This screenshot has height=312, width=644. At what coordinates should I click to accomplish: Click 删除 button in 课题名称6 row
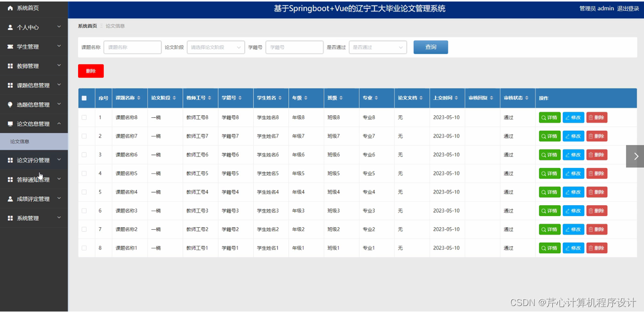point(596,154)
